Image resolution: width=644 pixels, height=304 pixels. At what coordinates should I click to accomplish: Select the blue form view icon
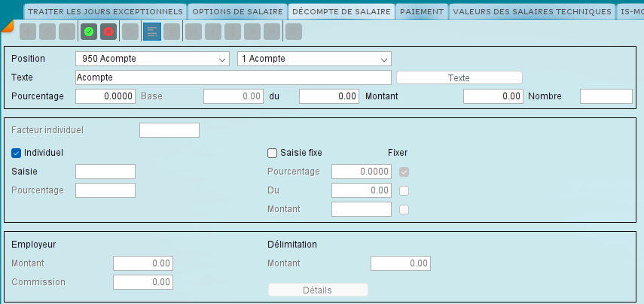point(152,32)
